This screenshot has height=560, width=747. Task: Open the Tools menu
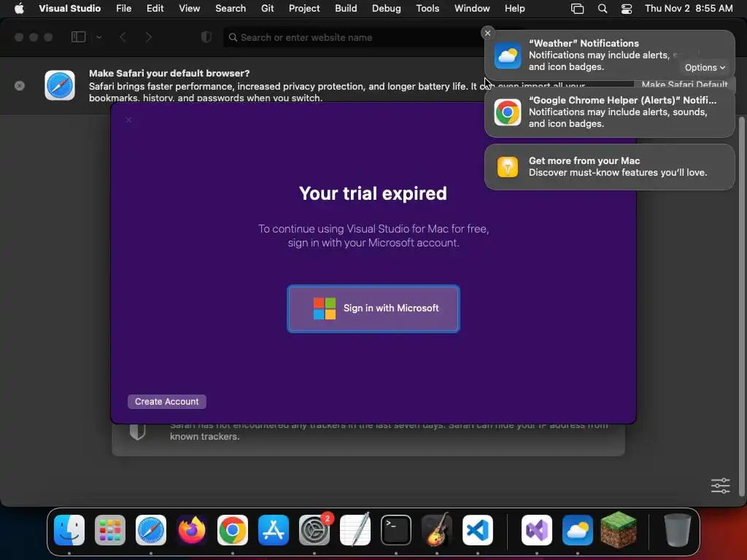tap(427, 9)
